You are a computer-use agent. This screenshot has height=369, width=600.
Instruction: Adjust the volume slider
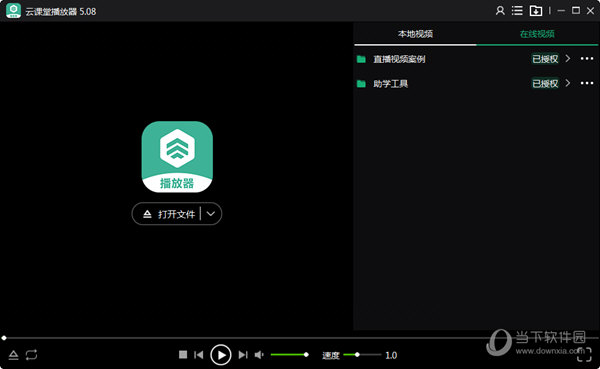pyautogui.click(x=289, y=355)
